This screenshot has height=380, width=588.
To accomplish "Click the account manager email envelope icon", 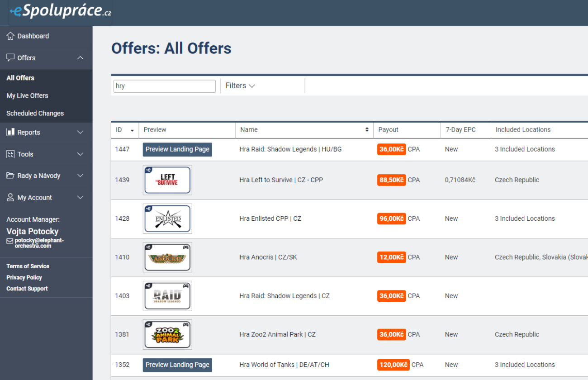I will [9, 241].
